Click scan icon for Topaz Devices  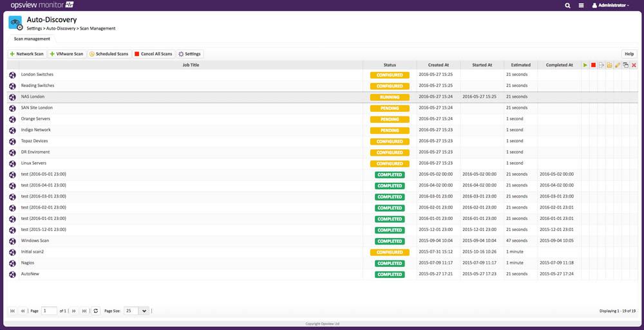click(12, 142)
